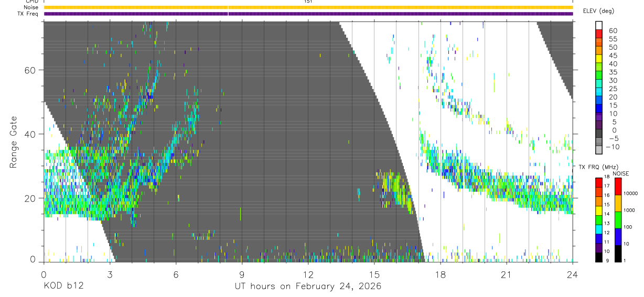Select the light gray bottom cell of ELEV bar
This screenshot has width=644, height=297.
click(599, 151)
